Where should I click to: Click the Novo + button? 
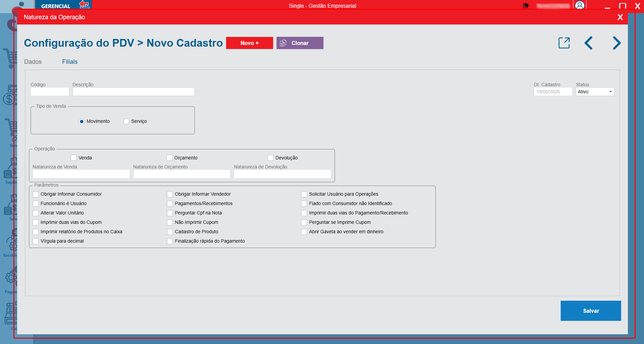coord(250,43)
